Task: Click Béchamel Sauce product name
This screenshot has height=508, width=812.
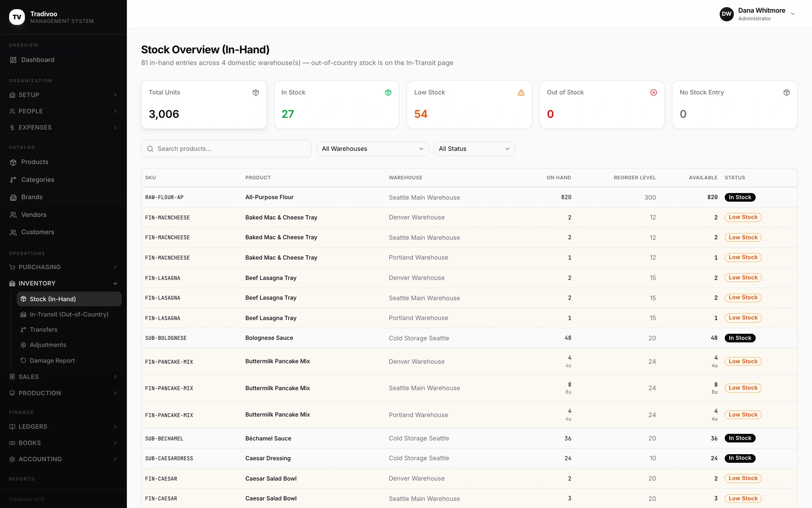Action: click(x=268, y=438)
